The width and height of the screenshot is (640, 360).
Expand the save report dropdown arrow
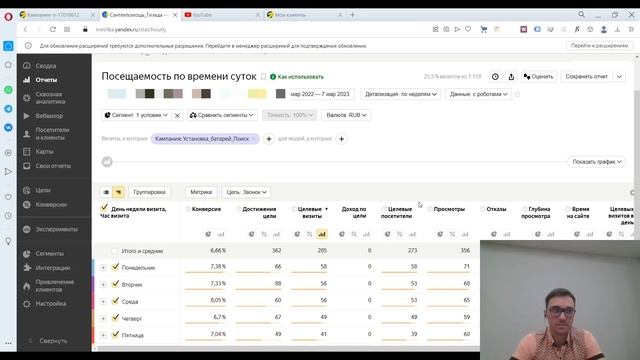click(x=619, y=77)
